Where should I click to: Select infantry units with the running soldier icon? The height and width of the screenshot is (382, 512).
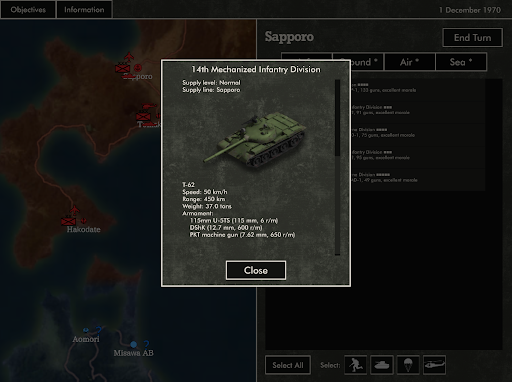(x=355, y=365)
